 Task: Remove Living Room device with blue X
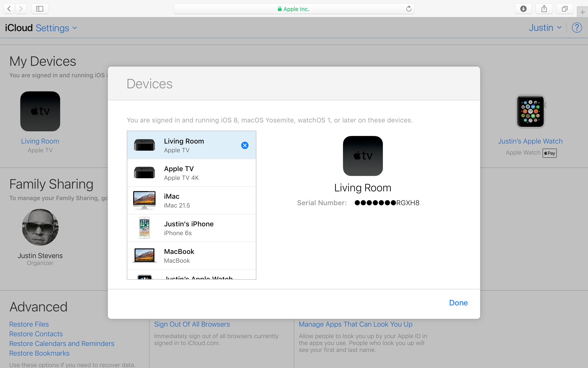245,145
